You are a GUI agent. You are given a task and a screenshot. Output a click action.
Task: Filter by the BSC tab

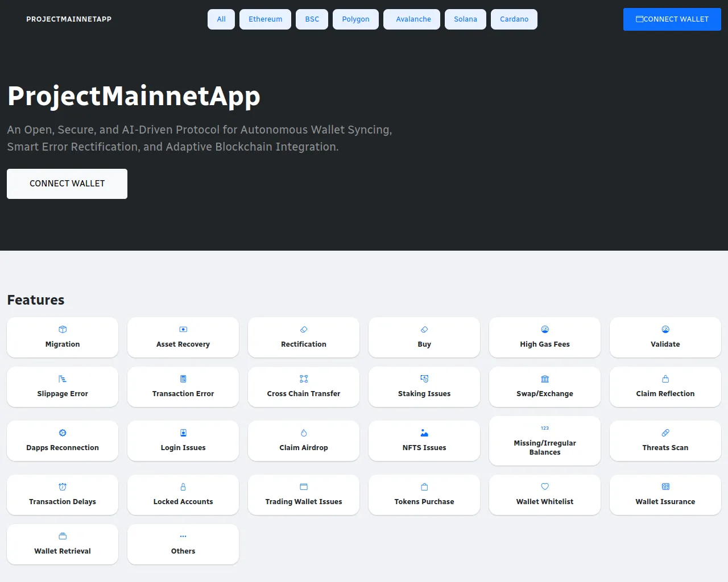[x=312, y=19]
